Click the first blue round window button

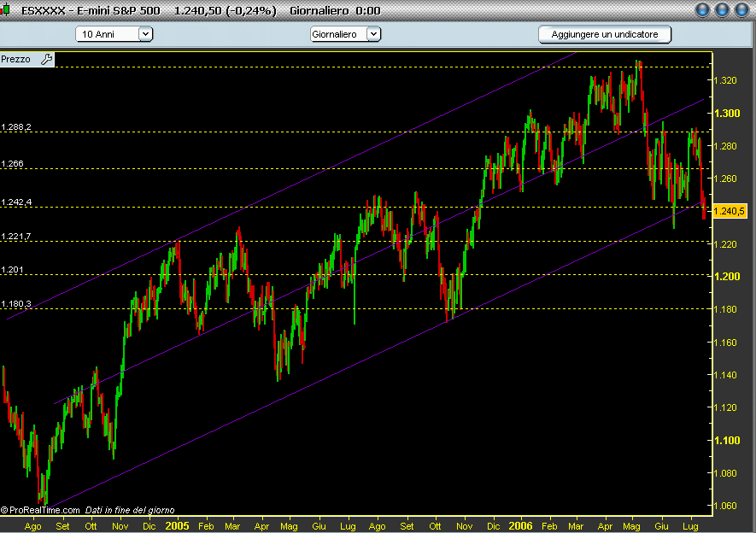coord(702,10)
